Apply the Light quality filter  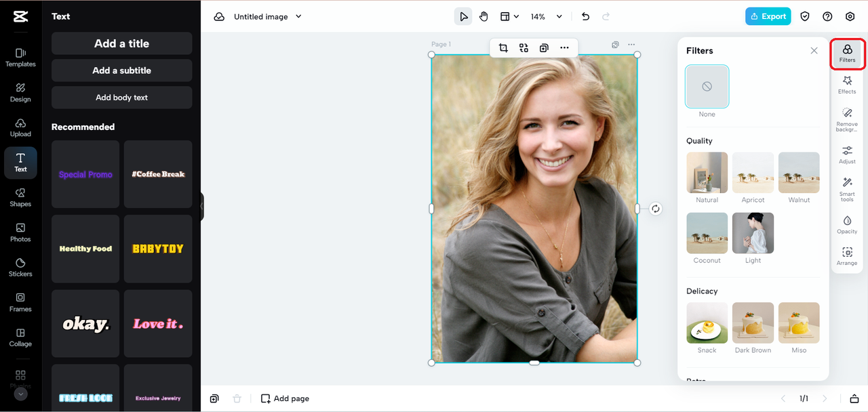click(x=753, y=233)
